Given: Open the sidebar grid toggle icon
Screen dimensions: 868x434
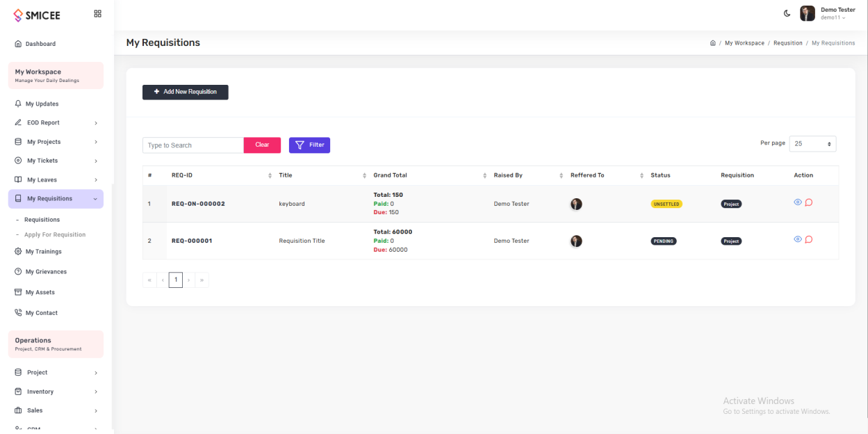Looking at the screenshot, I should click(98, 13).
